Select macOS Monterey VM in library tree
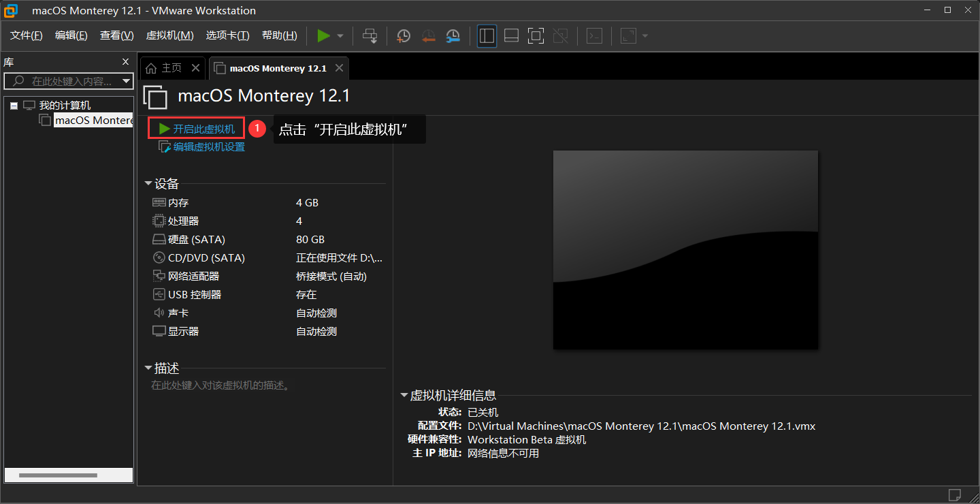 [x=94, y=120]
